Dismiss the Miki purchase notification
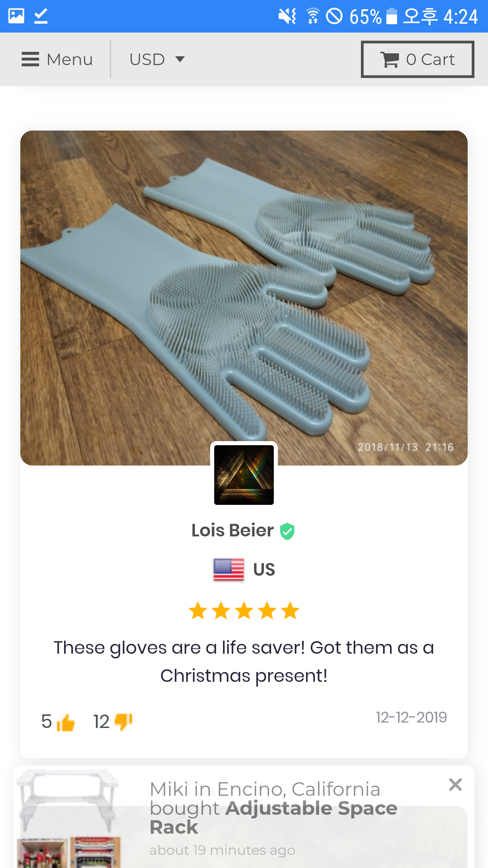 tap(455, 785)
